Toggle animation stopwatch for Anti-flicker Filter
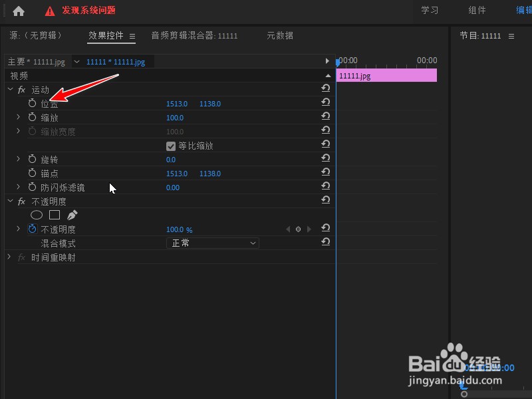This screenshot has width=532, height=399. point(32,187)
